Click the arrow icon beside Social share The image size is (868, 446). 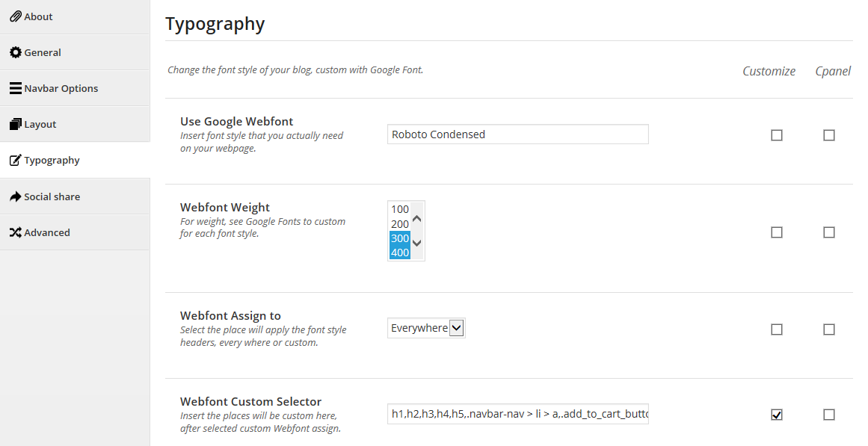point(16,196)
